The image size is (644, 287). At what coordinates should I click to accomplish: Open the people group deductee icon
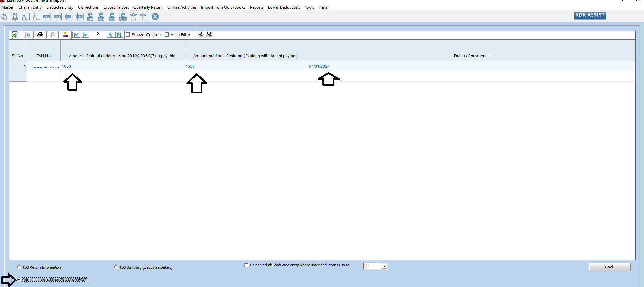coord(15,16)
